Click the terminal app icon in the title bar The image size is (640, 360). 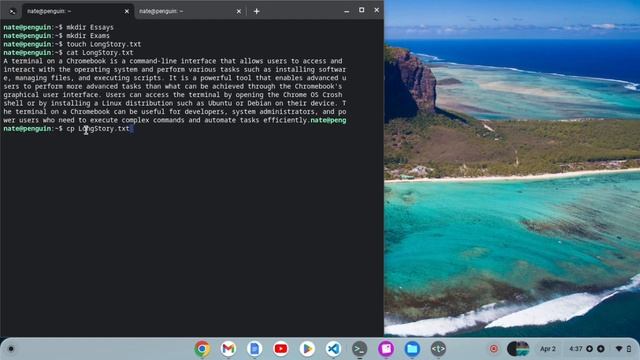pos(12,11)
